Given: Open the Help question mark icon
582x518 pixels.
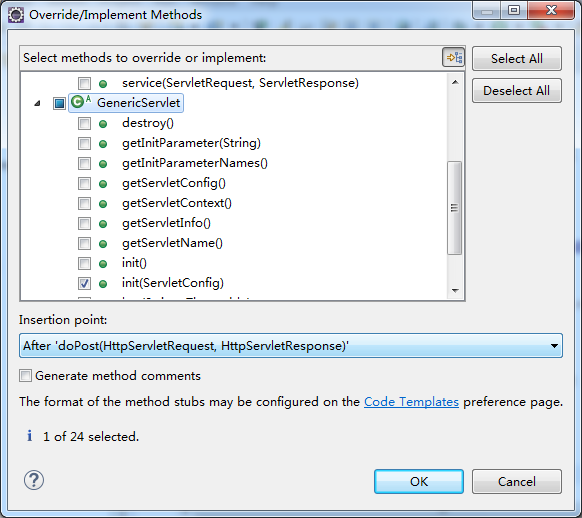Looking at the screenshot, I should (34, 480).
